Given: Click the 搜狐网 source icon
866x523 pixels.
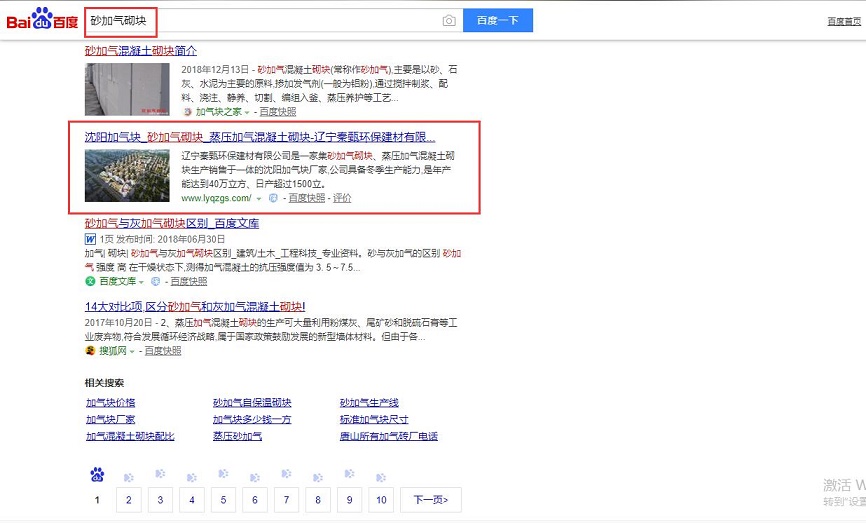Looking at the screenshot, I should tap(90, 351).
